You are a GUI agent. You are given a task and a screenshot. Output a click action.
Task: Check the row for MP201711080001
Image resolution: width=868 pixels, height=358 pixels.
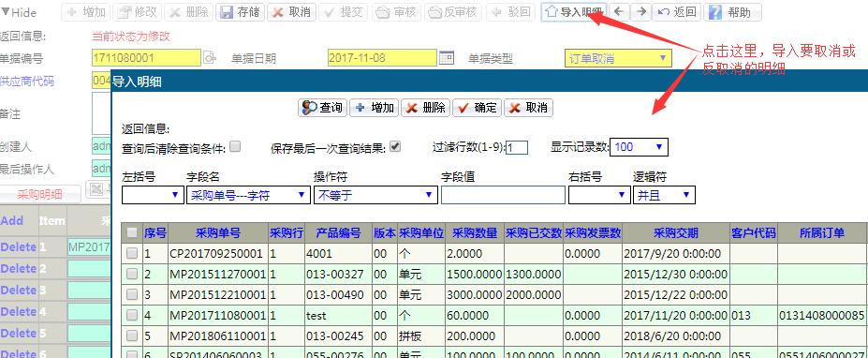tap(132, 315)
